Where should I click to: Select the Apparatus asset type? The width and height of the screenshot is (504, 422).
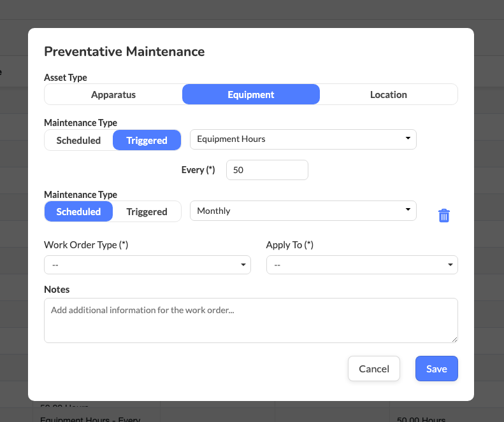[x=113, y=94]
